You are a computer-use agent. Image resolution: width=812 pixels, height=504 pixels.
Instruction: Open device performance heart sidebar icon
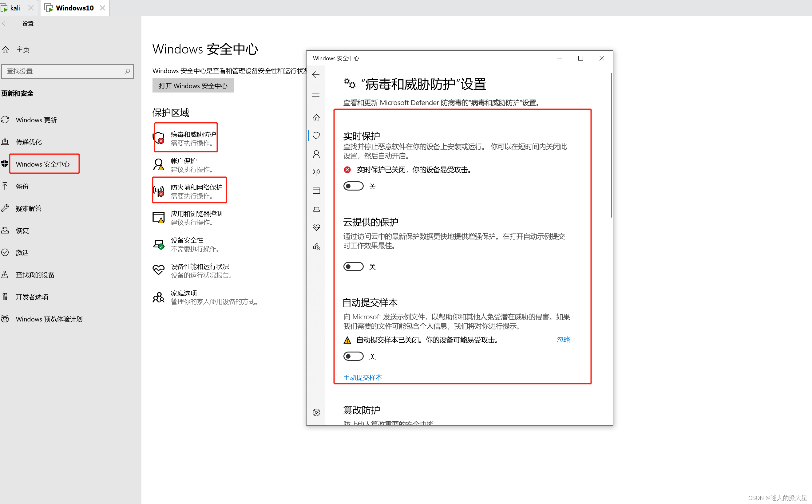pyautogui.click(x=316, y=227)
